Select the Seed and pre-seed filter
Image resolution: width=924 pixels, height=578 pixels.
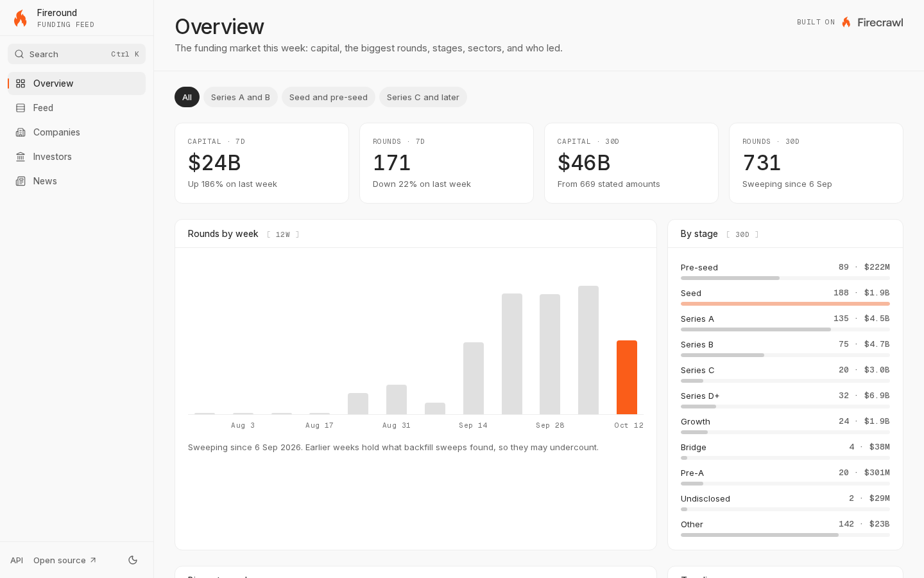click(329, 97)
